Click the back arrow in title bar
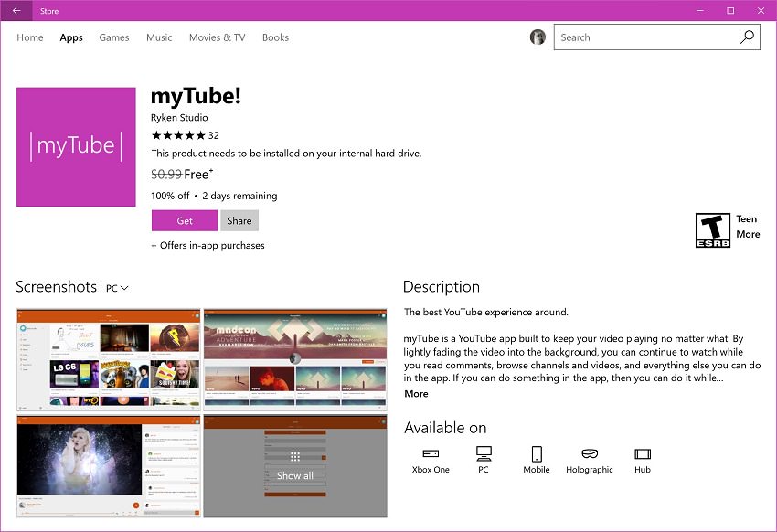The height and width of the screenshot is (532, 777). pyautogui.click(x=16, y=11)
